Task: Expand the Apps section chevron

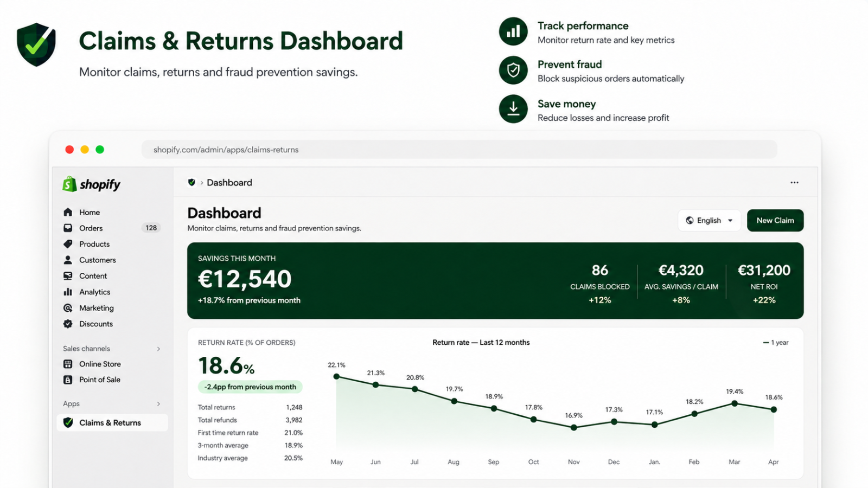Action: pos(158,404)
